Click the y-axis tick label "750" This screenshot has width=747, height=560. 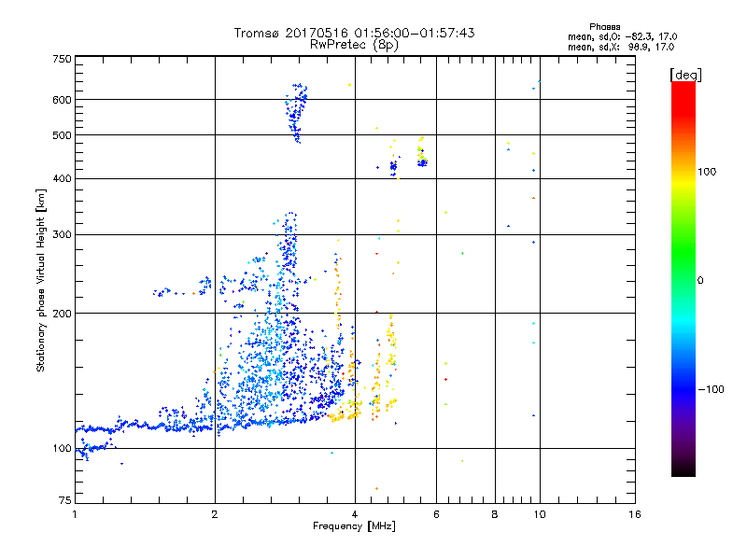coord(62,59)
